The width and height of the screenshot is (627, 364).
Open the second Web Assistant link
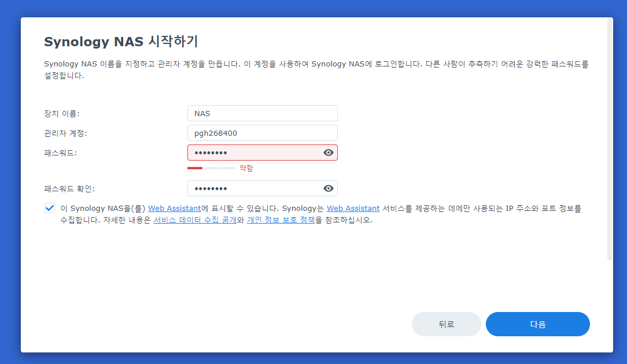[353, 208]
